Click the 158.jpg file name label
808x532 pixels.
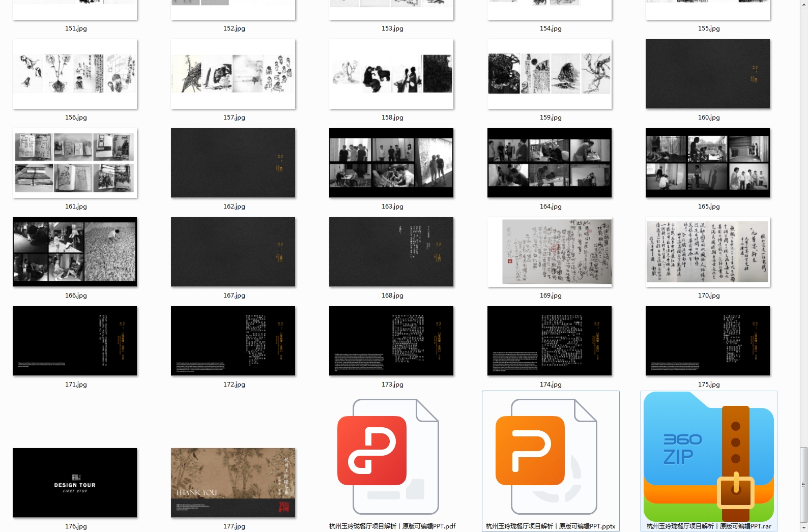click(392, 117)
